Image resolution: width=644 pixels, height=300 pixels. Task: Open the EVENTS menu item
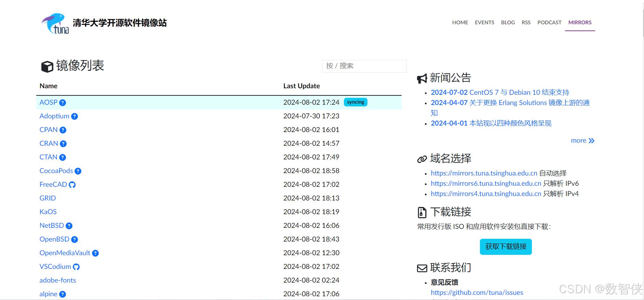tap(484, 23)
